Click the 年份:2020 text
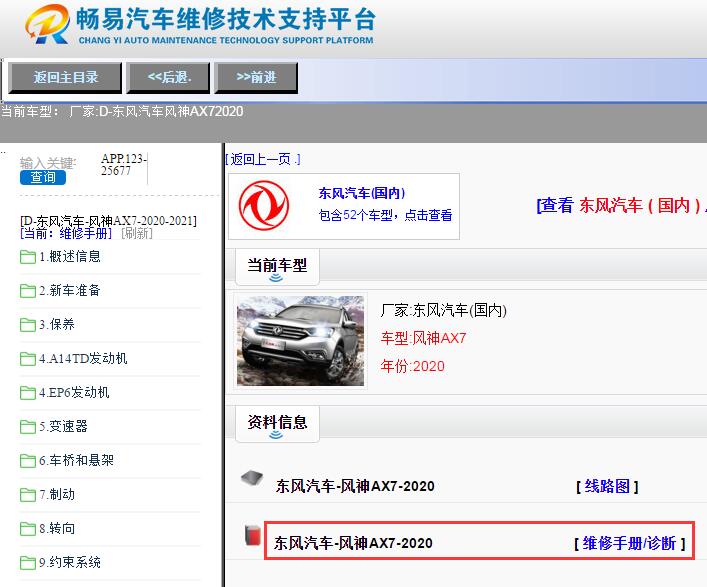Viewport: 707px width, 587px height. (x=413, y=366)
